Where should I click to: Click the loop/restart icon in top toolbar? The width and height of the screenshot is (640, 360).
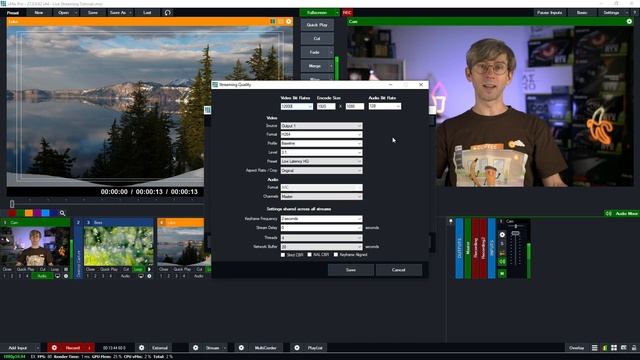[167, 13]
